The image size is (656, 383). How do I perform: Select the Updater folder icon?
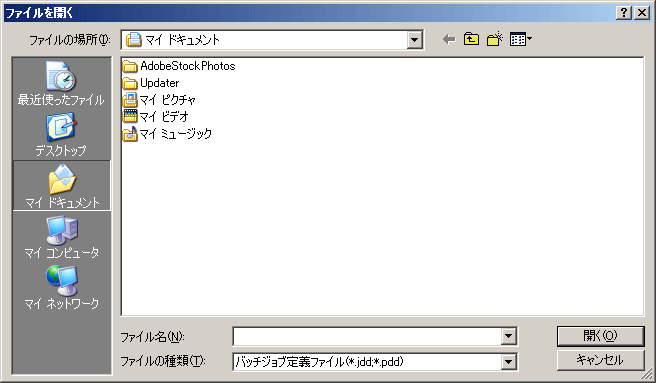pyautogui.click(x=130, y=83)
